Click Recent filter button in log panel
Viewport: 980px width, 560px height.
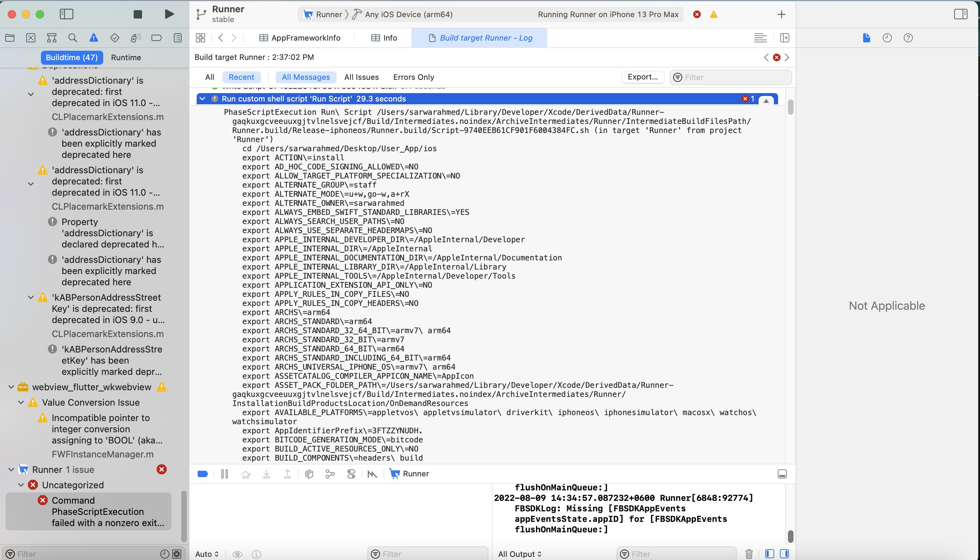coord(242,77)
